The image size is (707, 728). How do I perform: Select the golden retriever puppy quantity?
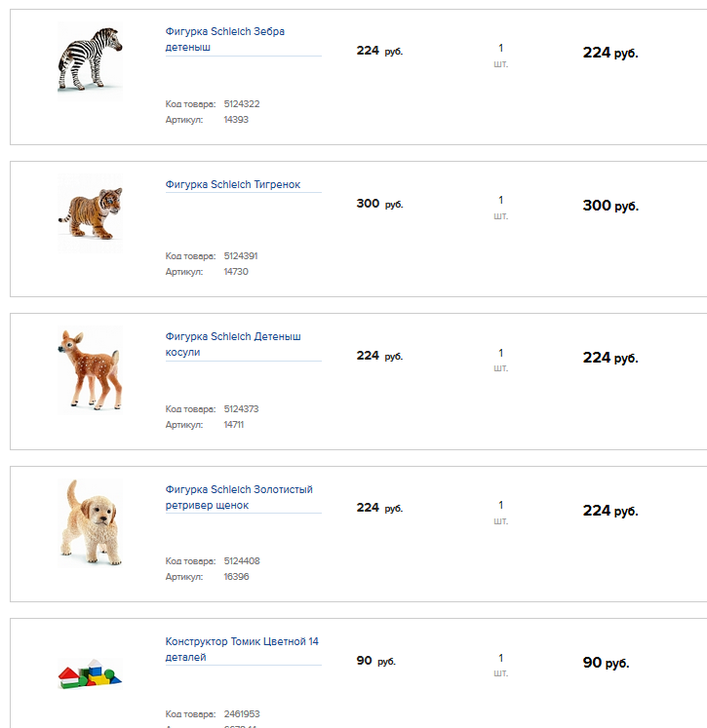pyautogui.click(x=501, y=505)
